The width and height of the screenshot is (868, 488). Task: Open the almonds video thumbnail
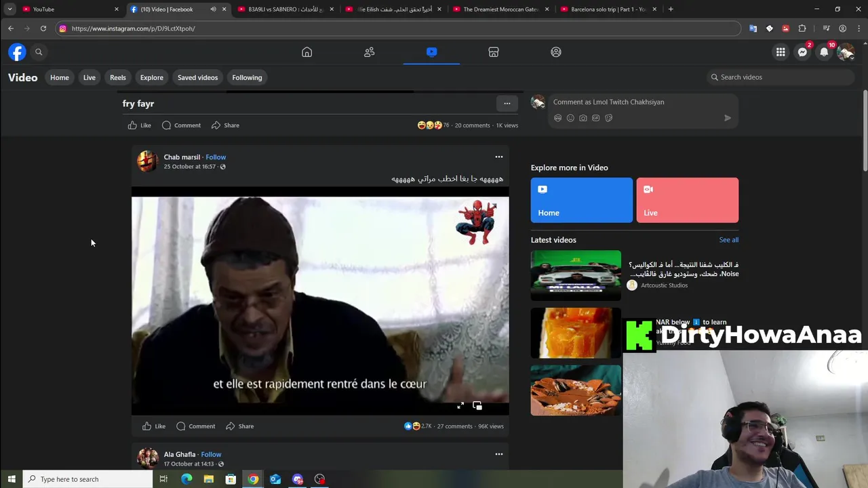tap(576, 390)
